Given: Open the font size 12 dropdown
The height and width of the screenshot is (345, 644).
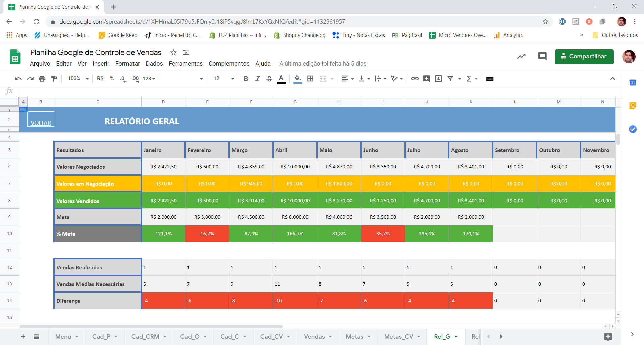Looking at the screenshot, I should pyautogui.click(x=224, y=79).
